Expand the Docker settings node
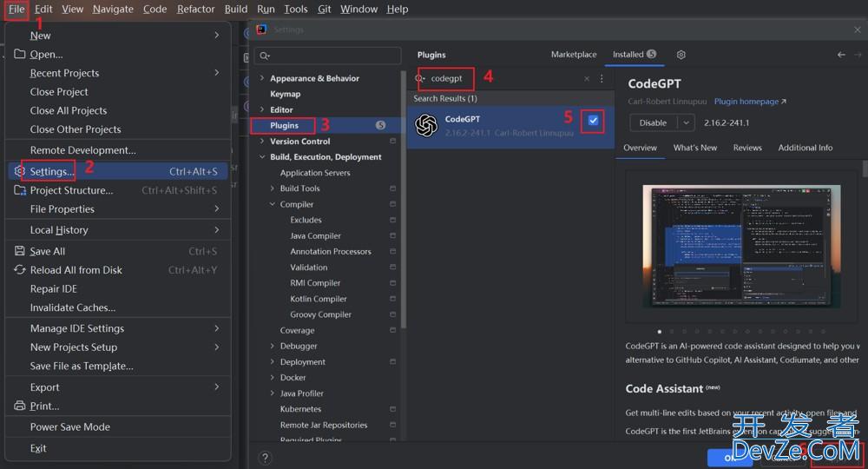868x469 pixels. coord(272,377)
